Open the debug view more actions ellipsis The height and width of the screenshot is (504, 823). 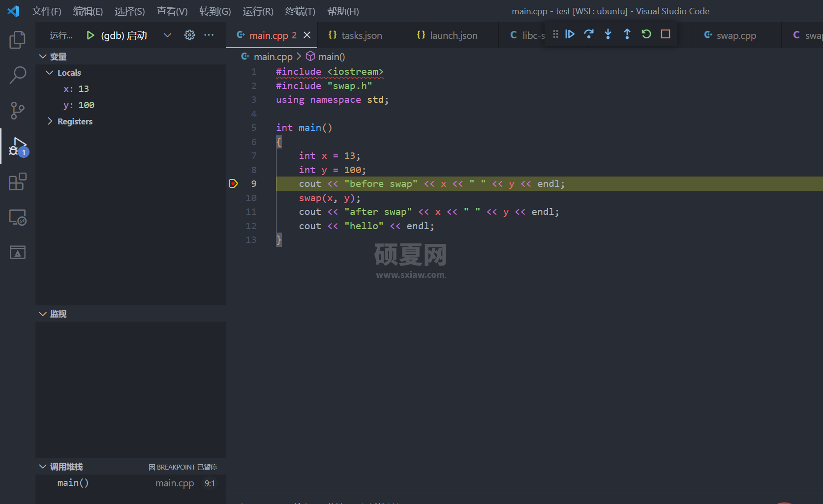pos(209,35)
